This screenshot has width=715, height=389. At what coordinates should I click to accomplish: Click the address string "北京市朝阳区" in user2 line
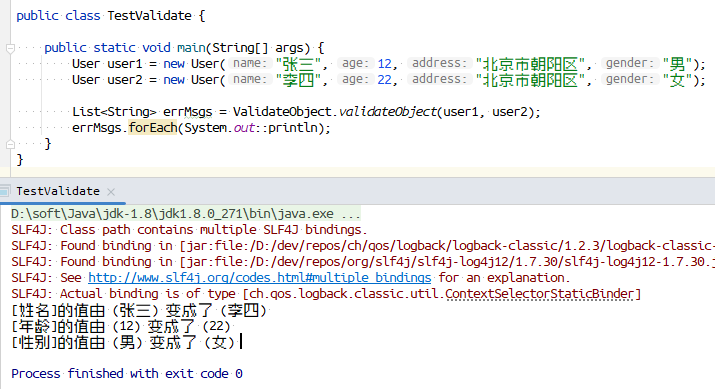pyautogui.click(x=530, y=80)
